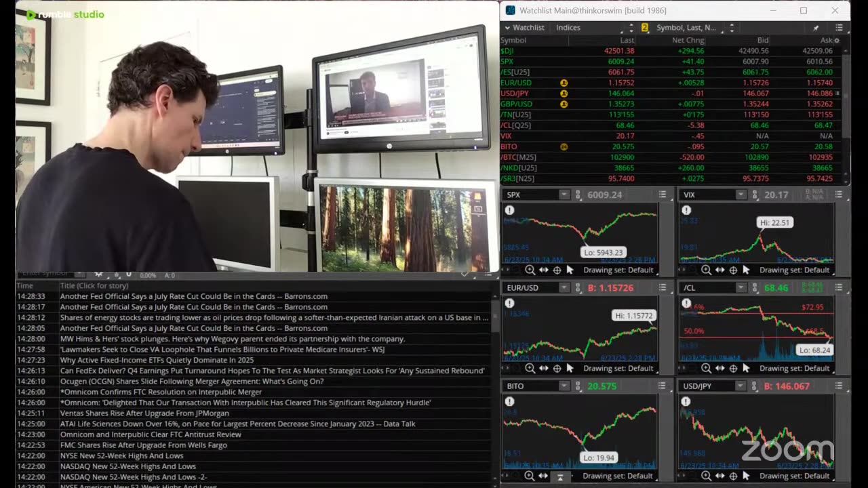Screen dimensions: 868x488
Task: Expand USD/JPY symbol dropdown arrow
Action: (740, 386)
